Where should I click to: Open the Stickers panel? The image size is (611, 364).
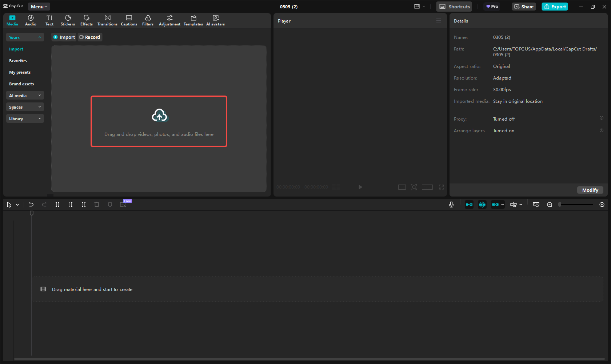click(68, 20)
